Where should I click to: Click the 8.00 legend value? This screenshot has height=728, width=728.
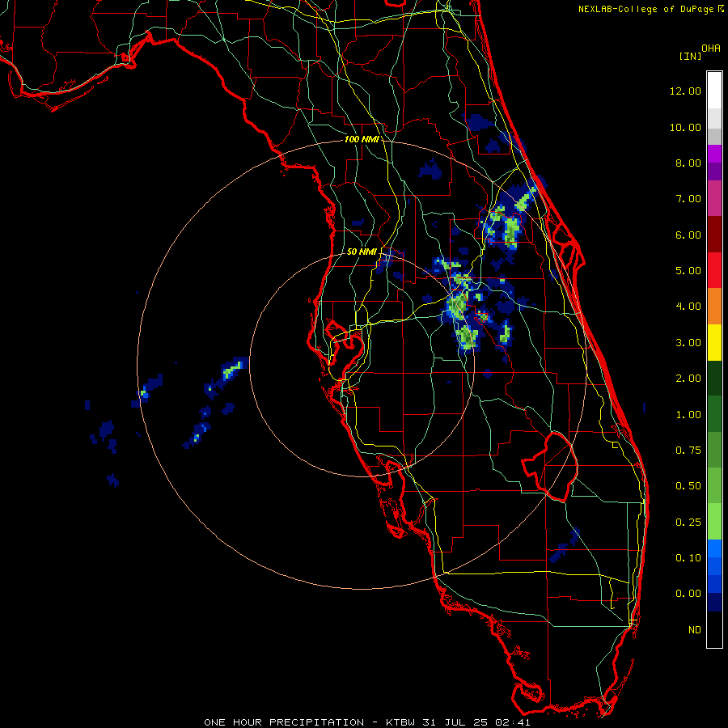point(688,163)
